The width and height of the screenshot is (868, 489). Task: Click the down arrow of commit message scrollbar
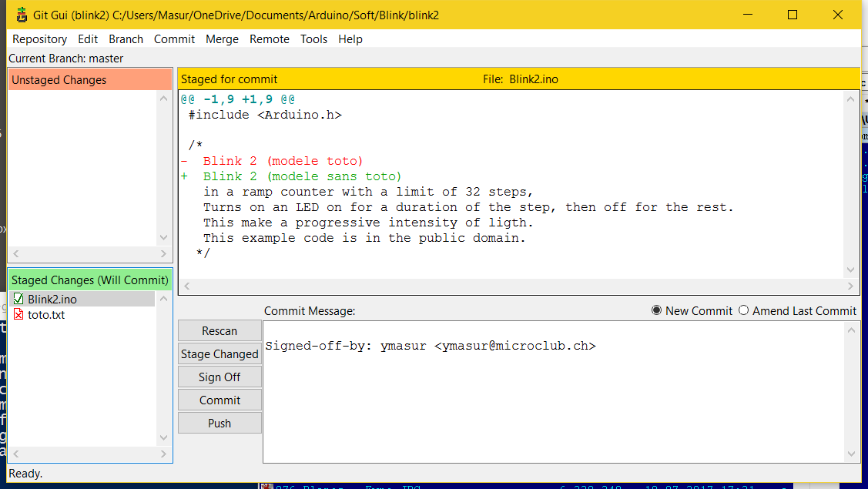pos(851,454)
